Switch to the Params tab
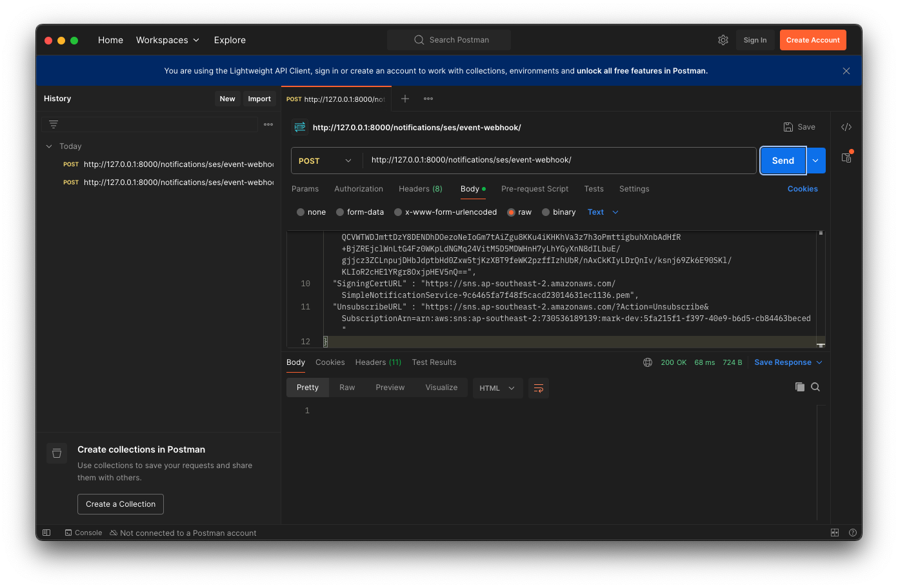 click(x=305, y=189)
